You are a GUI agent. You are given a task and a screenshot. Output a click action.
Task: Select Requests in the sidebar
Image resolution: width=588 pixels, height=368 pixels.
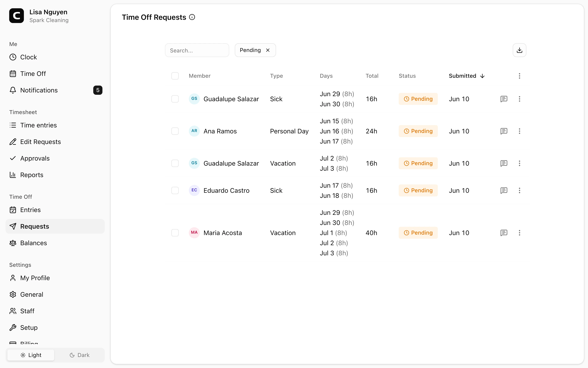55,226
